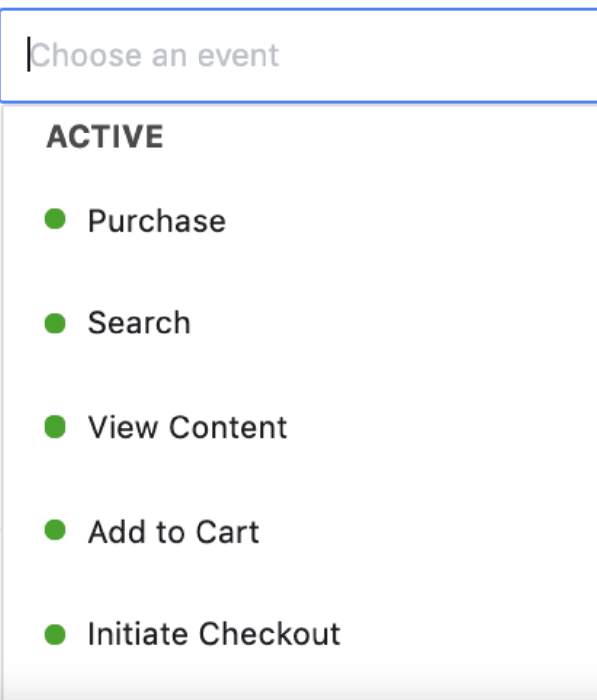Click the green status dot beside Purchase
This screenshot has height=700, width=597.
click(55, 219)
